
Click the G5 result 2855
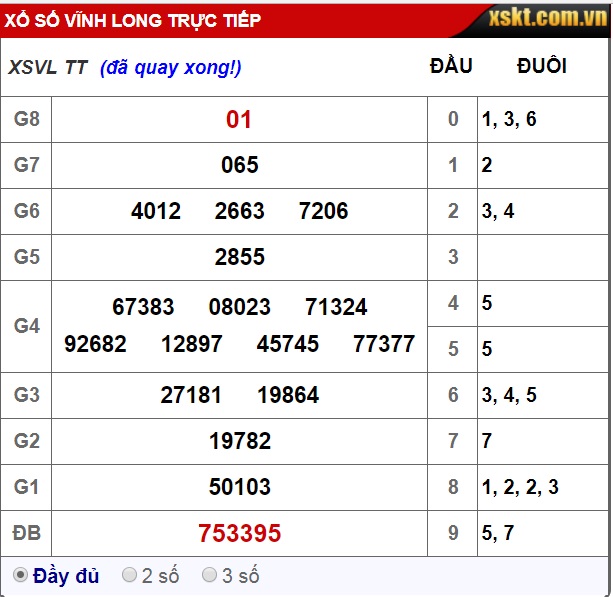(x=239, y=257)
